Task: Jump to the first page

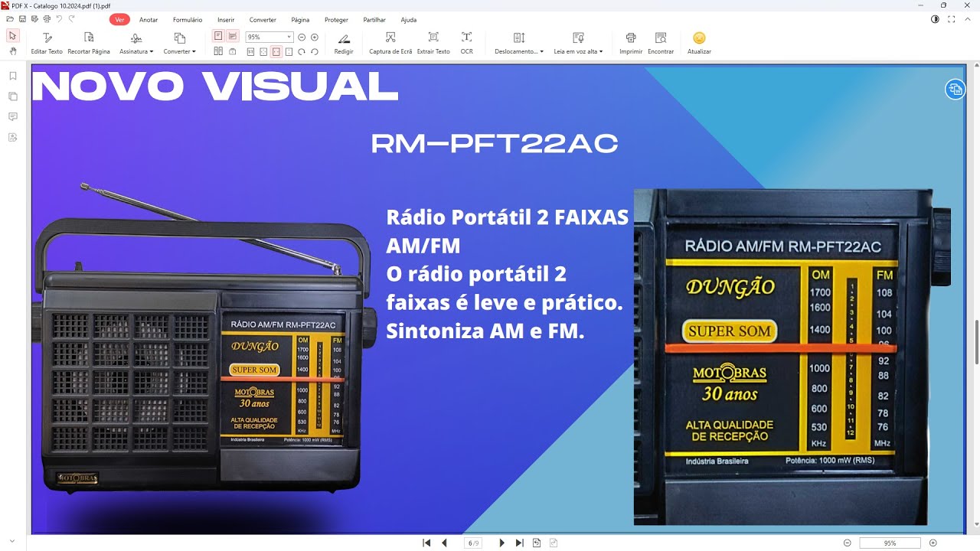Action: pyautogui.click(x=426, y=543)
